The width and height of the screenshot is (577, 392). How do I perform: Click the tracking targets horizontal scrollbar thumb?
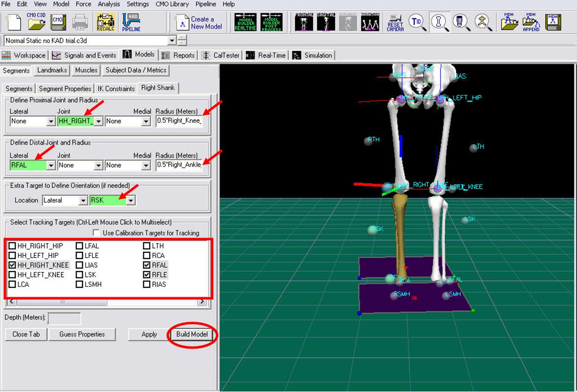coord(62,302)
